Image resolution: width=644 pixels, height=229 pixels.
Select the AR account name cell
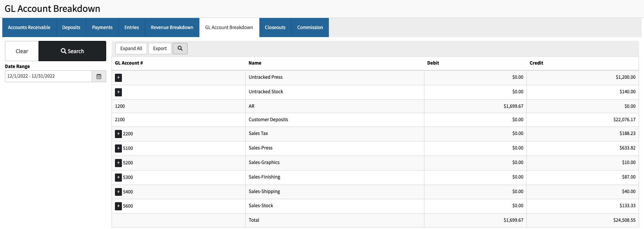[335, 106]
